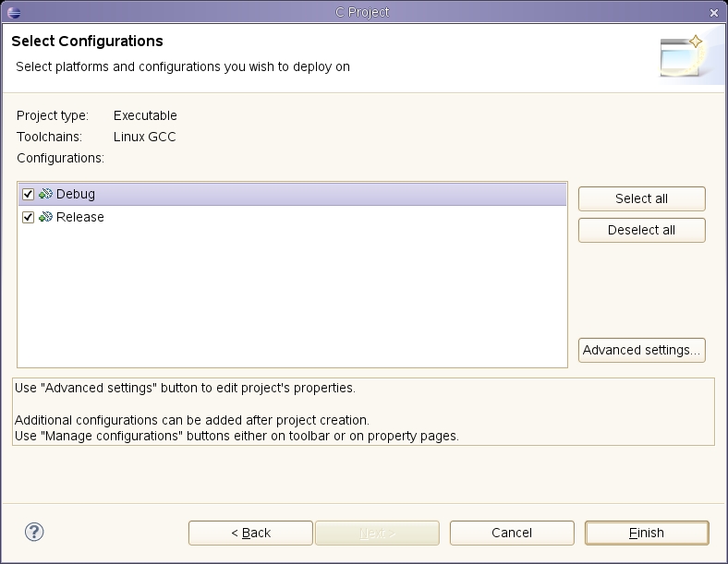This screenshot has height=564, width=728.
Task: Cancel the C Project wizard
Action: coord(512,533)
